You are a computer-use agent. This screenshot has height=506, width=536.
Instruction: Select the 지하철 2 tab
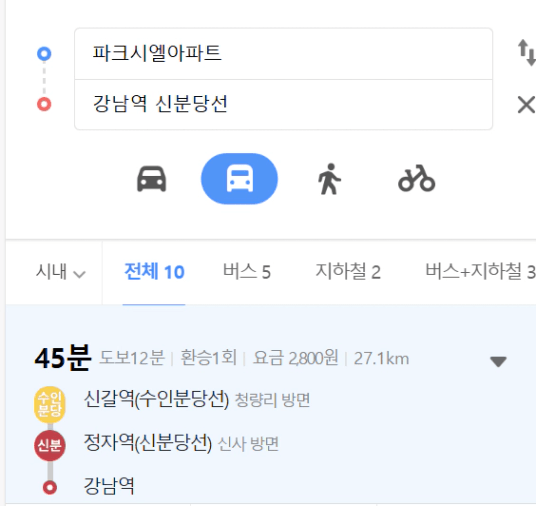tap(348, 272)
